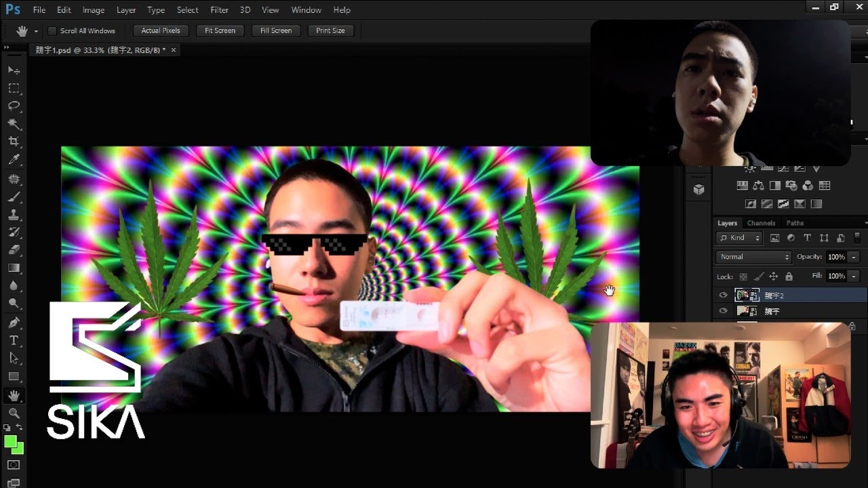Image resolution: width=868 pixels, height=488 pixels.
Task: Add a Selective Color adjustment
Action: click(x=800, y=203)
